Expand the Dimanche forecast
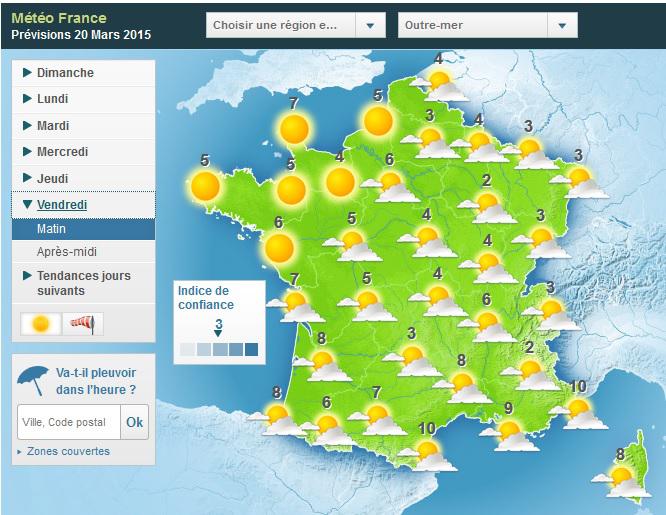The height and width of the screenshot is (515, 666). pyautogui.click(x=83, y=73)
